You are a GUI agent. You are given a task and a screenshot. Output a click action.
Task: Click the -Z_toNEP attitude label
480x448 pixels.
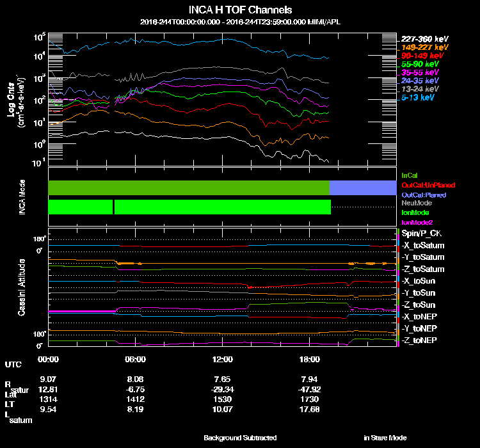(419, 340)
